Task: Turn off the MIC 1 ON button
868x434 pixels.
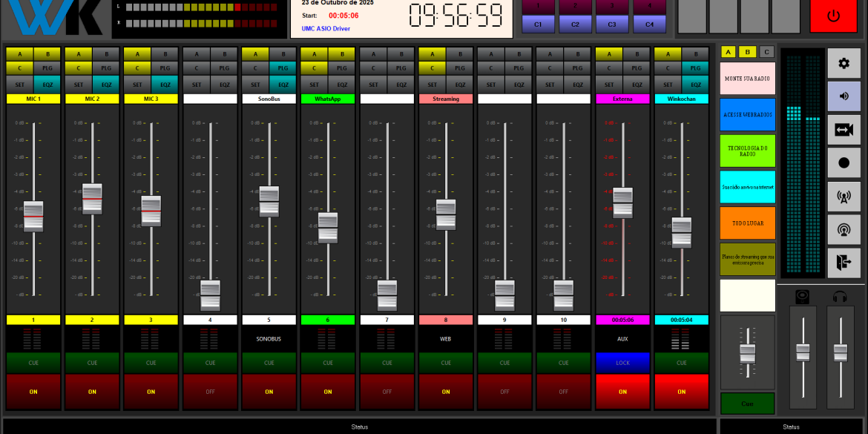Action: [x=33, y=392]
